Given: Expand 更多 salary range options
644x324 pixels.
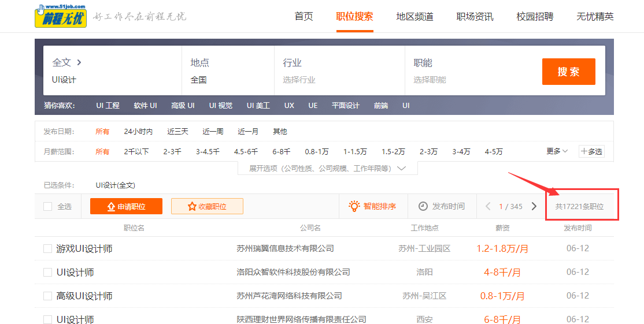Looking at the screenshot, I should 557,151.
